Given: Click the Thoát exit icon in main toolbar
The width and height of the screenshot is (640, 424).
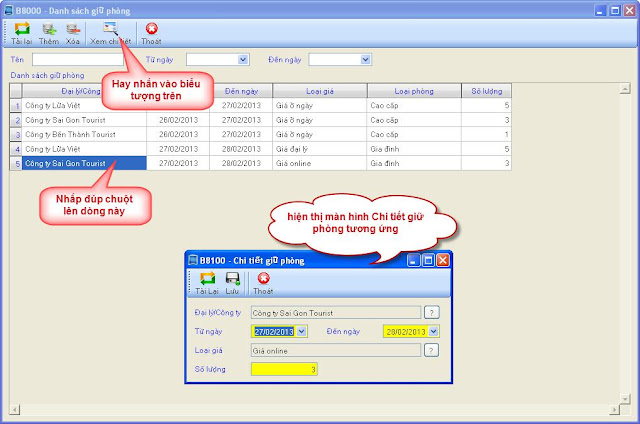Looking at the screenshot, I should pyautogui.click(x=151, y=29).
